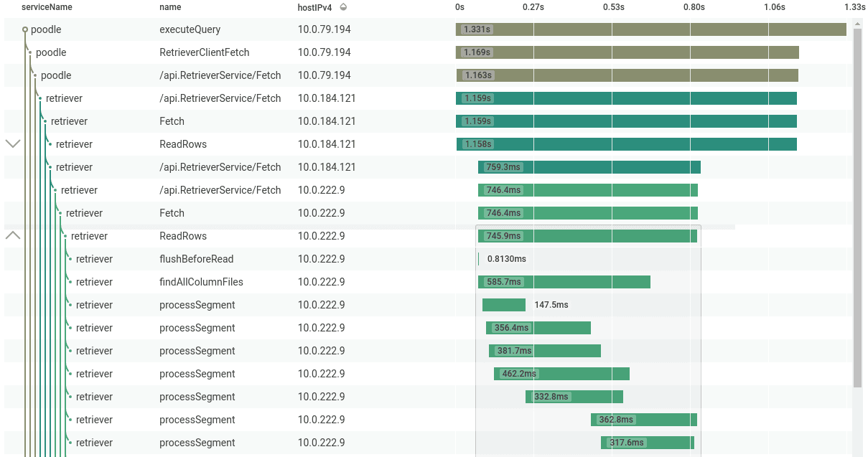
Task: Click the vertical scrollbar thumb at right
Action: pyautogui.click(x=857, y=208)
